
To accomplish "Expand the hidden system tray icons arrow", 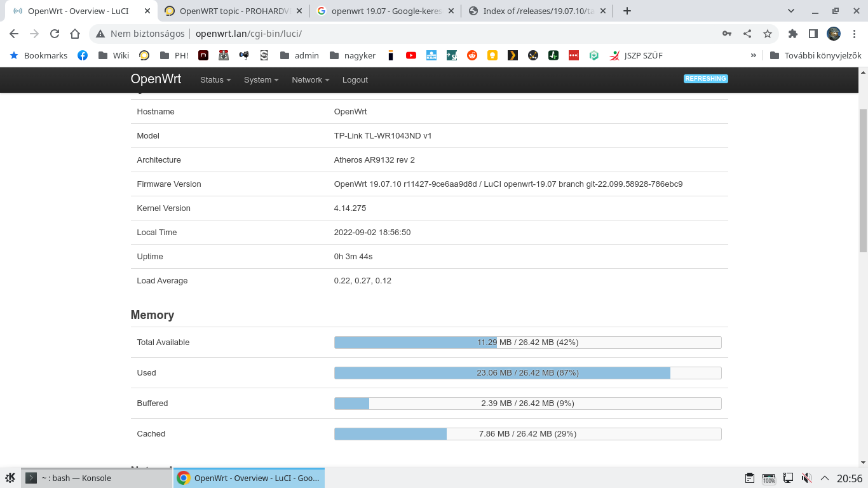I will pos(825,478).
